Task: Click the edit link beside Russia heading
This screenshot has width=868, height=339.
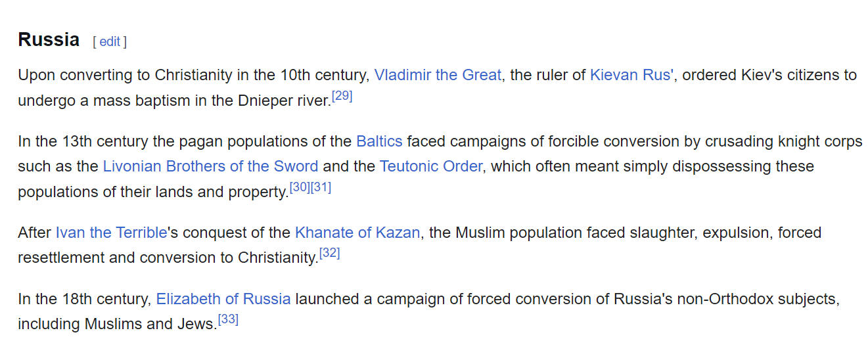Action: click(x=110, y=41)
